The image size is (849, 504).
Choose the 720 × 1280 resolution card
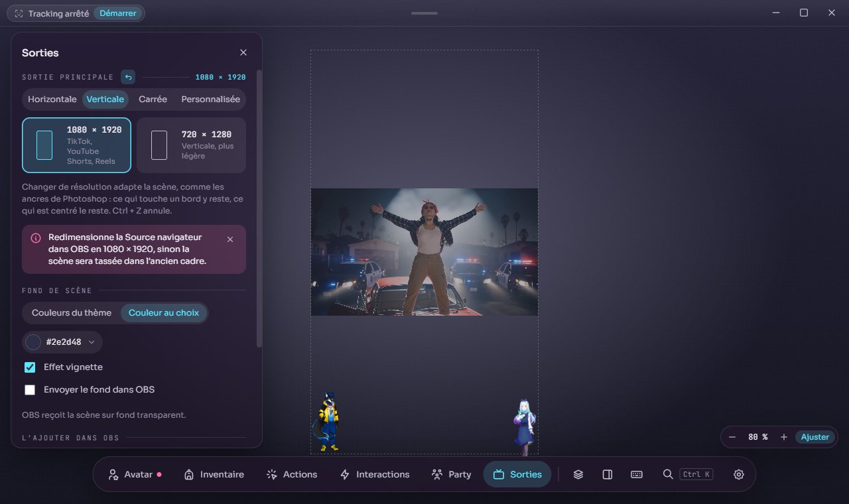tap(191, 145)
